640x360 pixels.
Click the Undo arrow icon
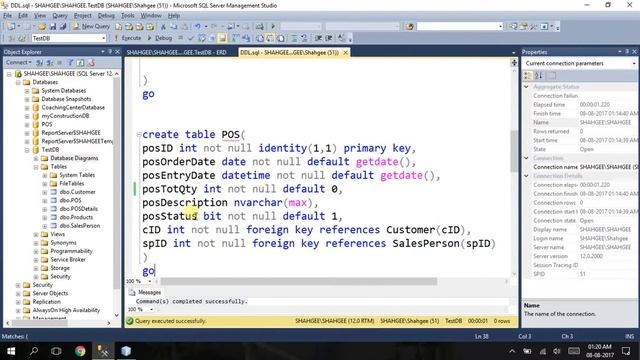coord(198,27)
